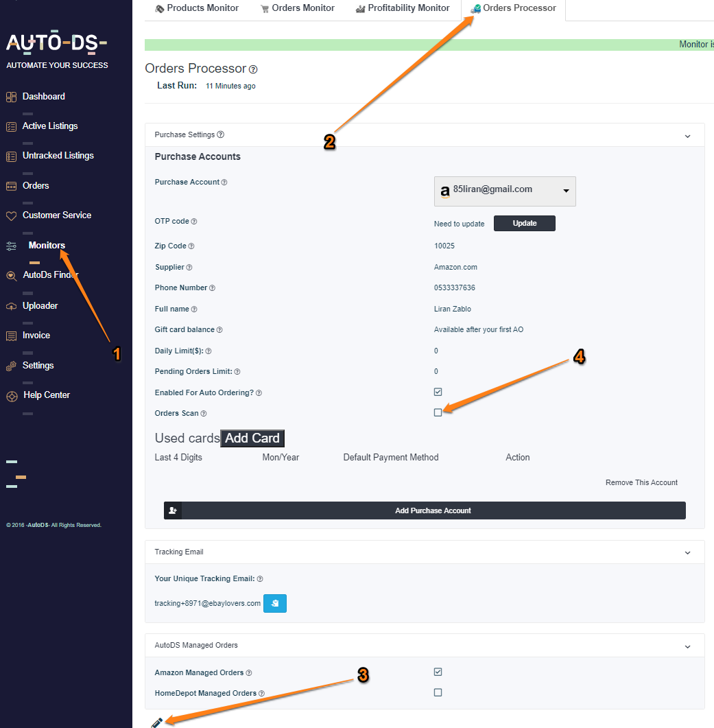Click the help icon next to Daily Limit
714x728 pixels.
click(209, 351)
